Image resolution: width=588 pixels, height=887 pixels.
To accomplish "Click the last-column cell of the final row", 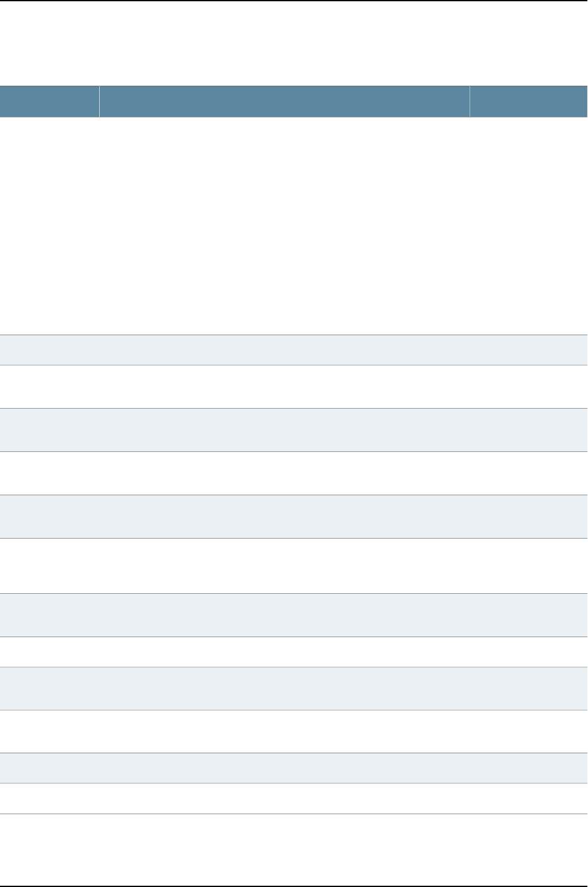I will pyautogui.click(x=528, y=849).
